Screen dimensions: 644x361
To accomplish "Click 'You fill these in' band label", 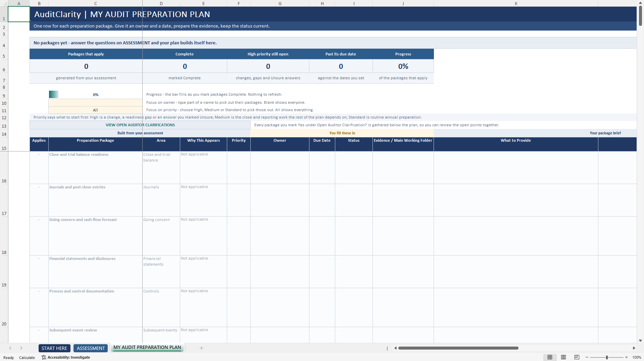I will pyautogui.click(x=342, y=133).
